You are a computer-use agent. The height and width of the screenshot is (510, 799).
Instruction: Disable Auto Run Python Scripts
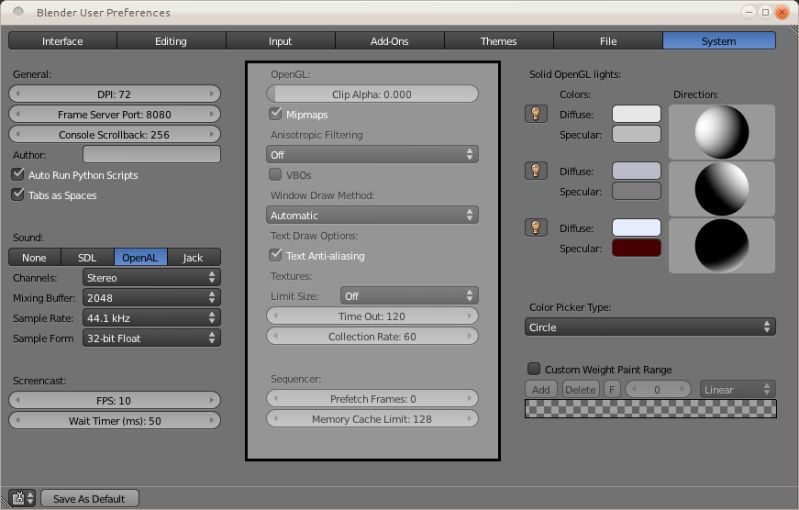[x=18, y=174]
